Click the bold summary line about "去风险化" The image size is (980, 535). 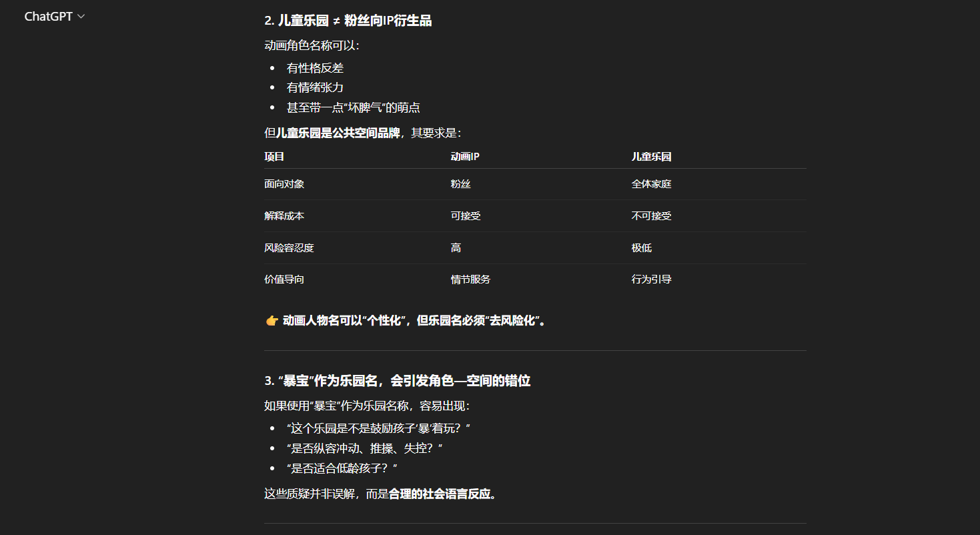406,321
